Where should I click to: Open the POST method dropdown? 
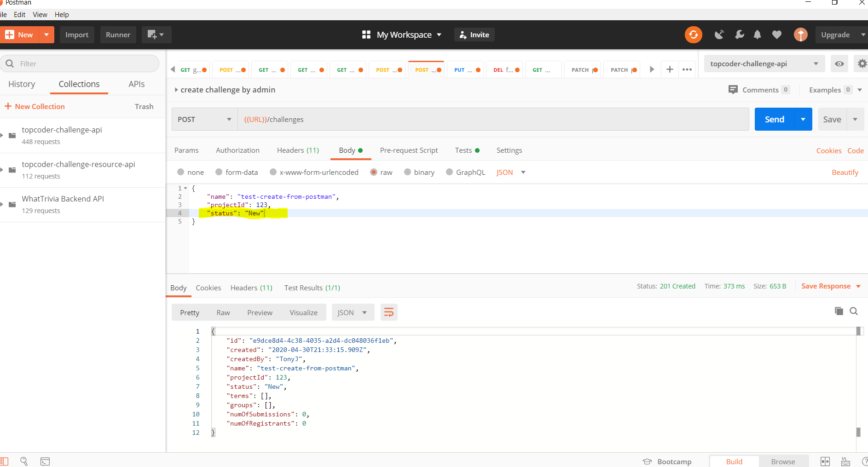(x=205, y=119)
